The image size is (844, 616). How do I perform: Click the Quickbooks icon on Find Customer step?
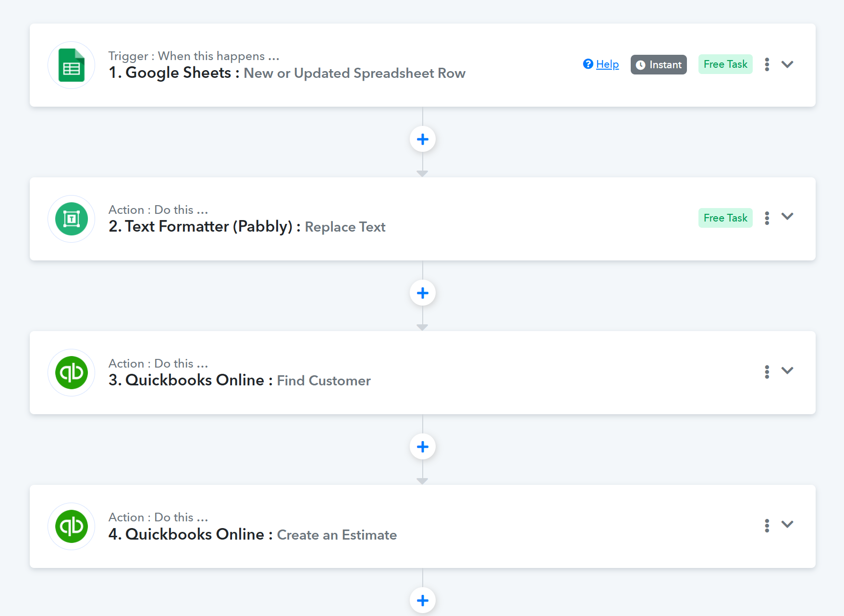pyautogui.click(x=72, y=373)
